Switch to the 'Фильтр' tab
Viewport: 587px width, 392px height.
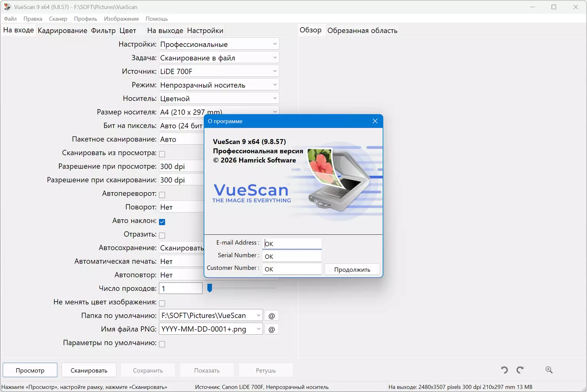[x=103, y=30]
